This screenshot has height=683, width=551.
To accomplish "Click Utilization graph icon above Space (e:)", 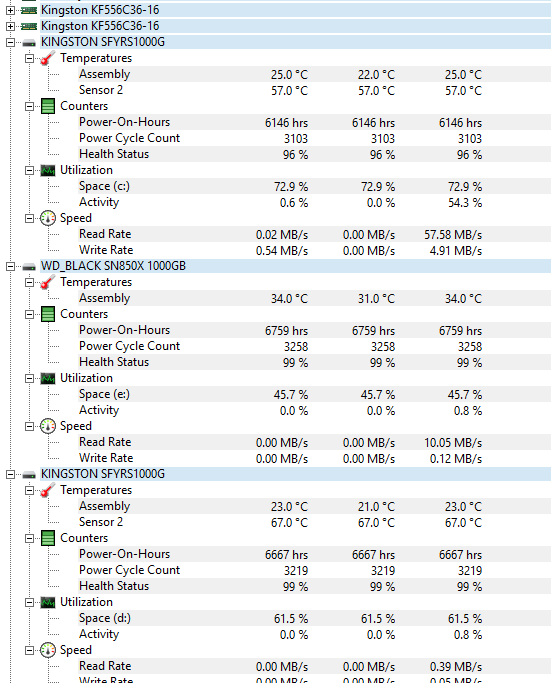I will (48, 379).
